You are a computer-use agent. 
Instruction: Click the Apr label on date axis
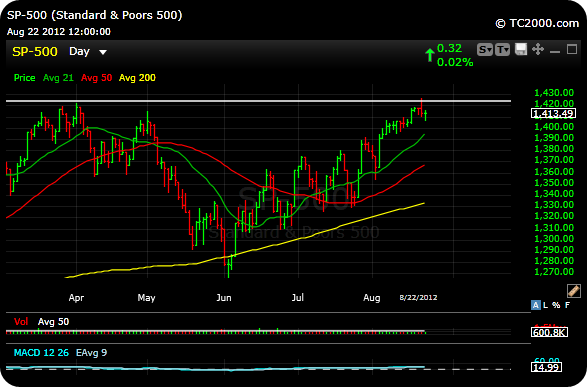tap(76, 298)
